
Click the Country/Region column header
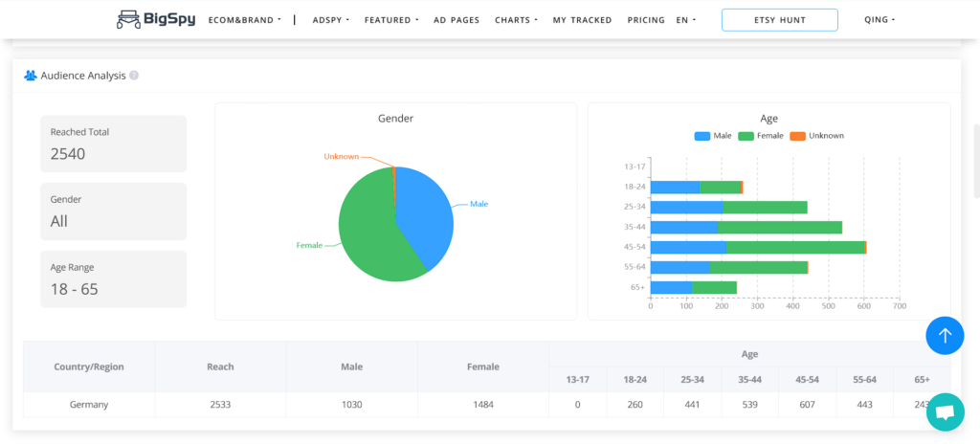[89, 367]
